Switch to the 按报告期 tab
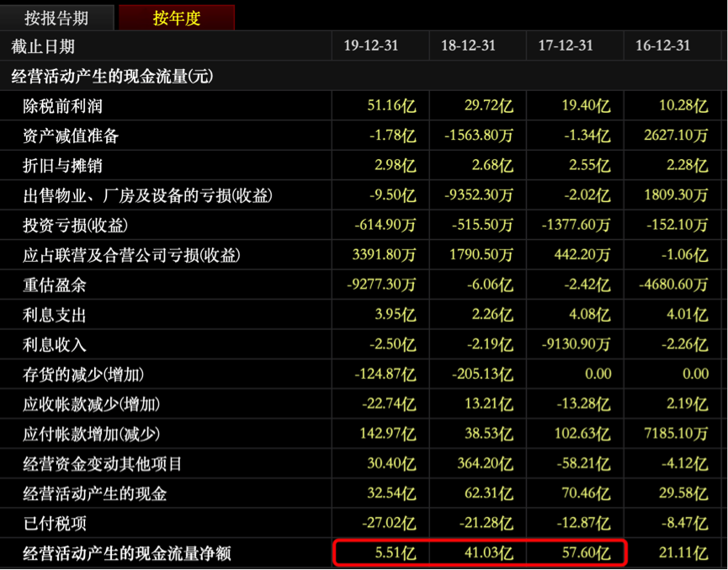Screen dimensions: 728x570 pos(56,19)
